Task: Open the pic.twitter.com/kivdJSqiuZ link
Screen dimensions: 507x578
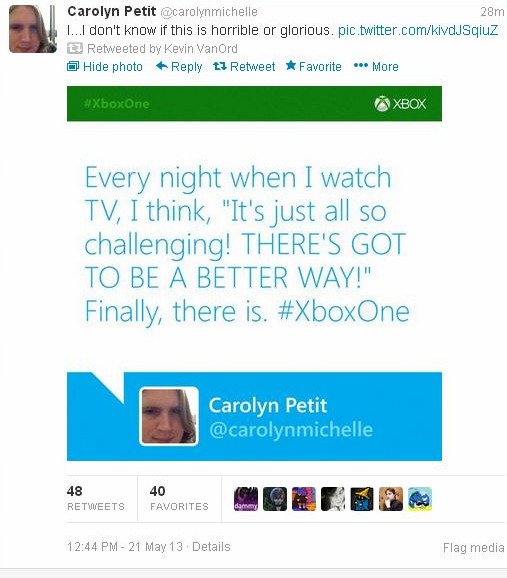Action: click(x=418, y=30)
